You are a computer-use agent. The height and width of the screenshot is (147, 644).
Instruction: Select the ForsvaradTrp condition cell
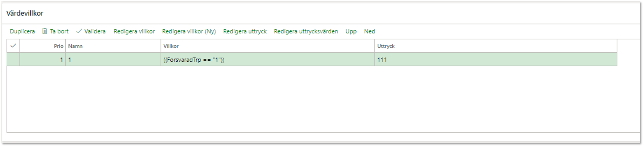(x=268, y=60)
